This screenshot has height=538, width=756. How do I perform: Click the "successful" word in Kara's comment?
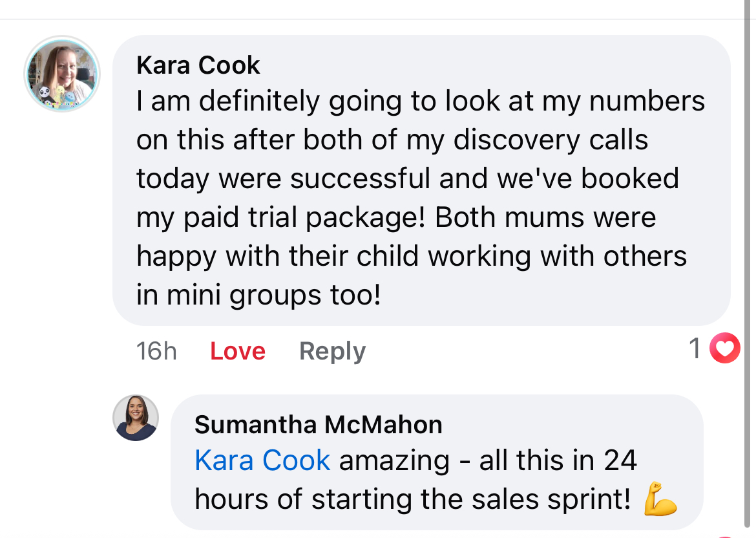click(361, 179)
